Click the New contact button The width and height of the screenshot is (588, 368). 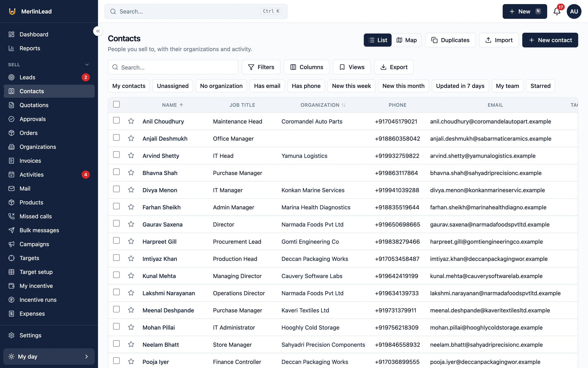click(550, 40)
